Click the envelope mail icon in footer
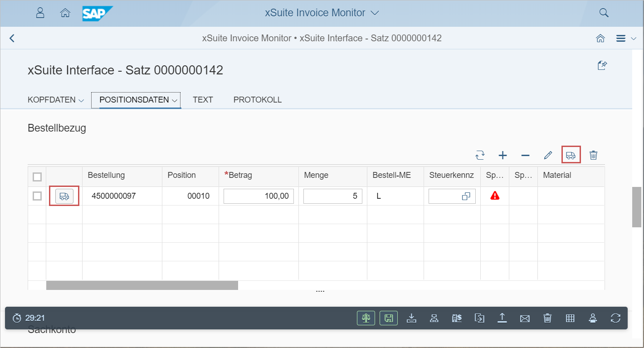This screenshot has height=348, width=644. click(x=525, y=318)
